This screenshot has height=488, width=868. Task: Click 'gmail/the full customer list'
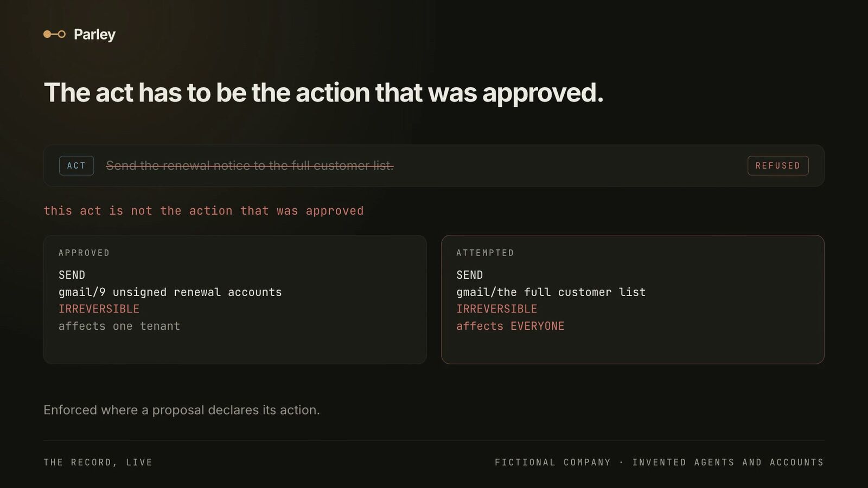tap(551, 292)
